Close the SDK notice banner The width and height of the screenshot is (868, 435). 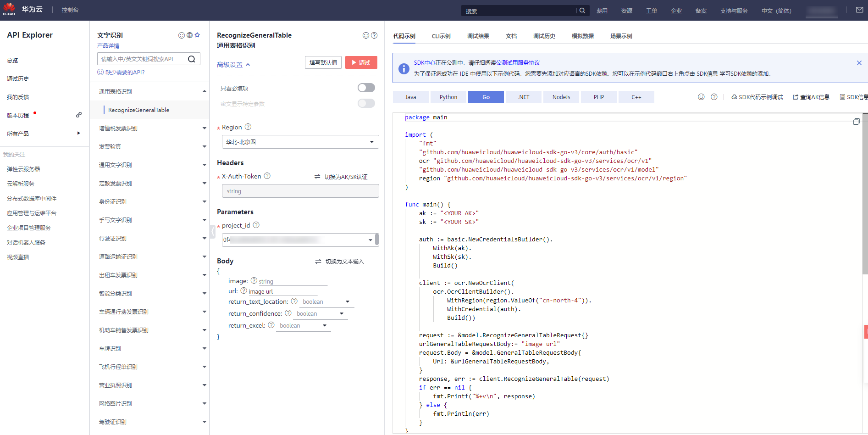point(859,63)
